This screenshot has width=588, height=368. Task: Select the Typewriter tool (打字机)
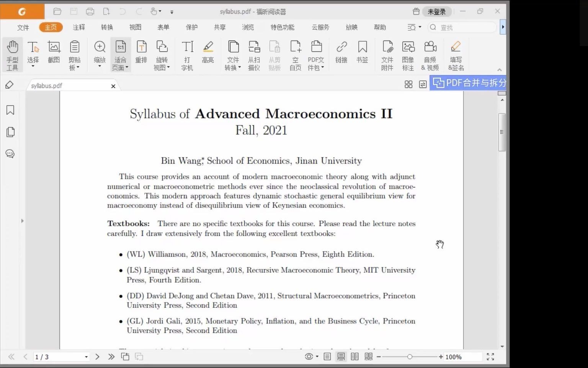click(187, 55)
